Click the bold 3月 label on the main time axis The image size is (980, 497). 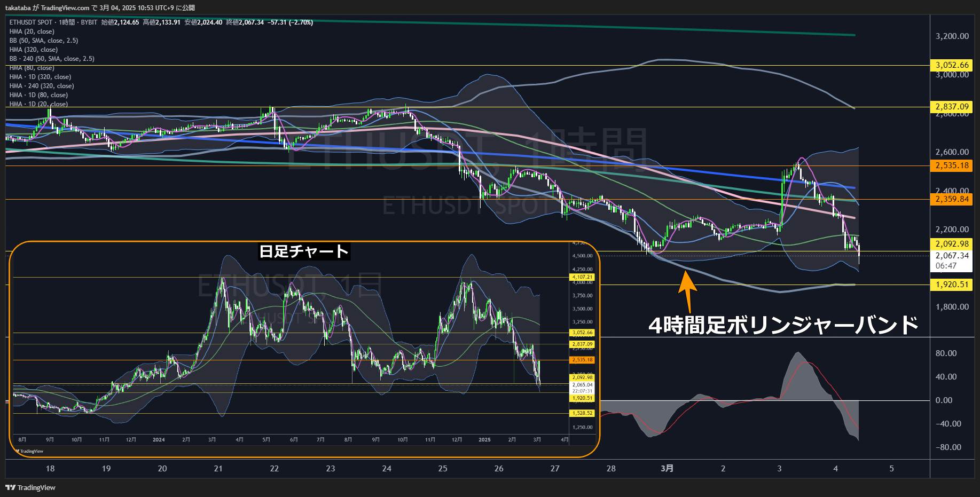click(x=667, y=469)
